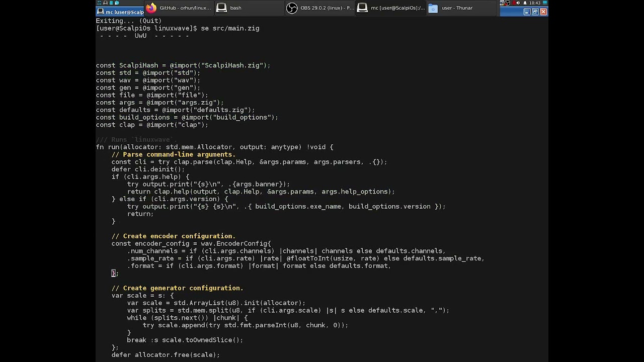Click 'break :s scale.toOwnedSlice();' line
The width and height of the screenshot is (644, 362).
185,340
